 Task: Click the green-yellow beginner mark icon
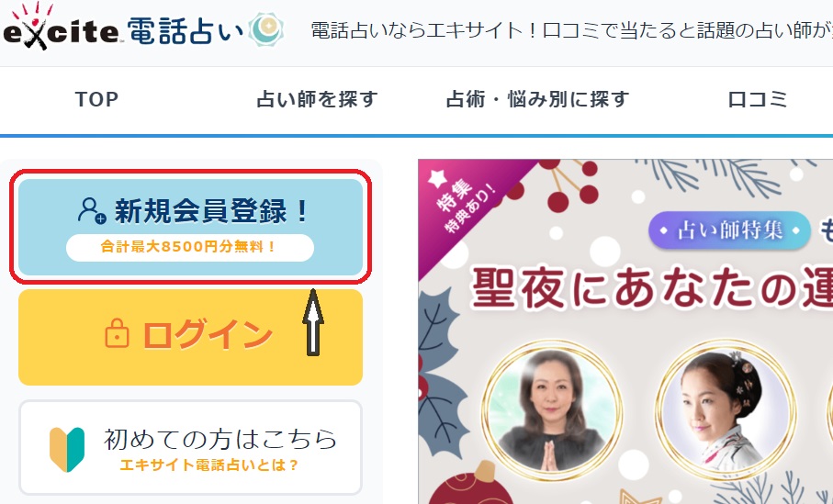click(67, 449)
